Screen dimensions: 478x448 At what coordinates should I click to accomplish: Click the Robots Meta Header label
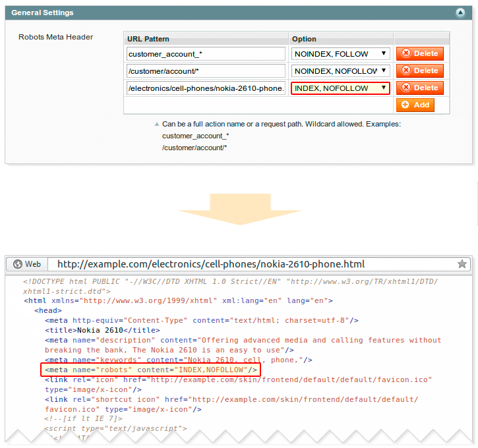point(55,37)
